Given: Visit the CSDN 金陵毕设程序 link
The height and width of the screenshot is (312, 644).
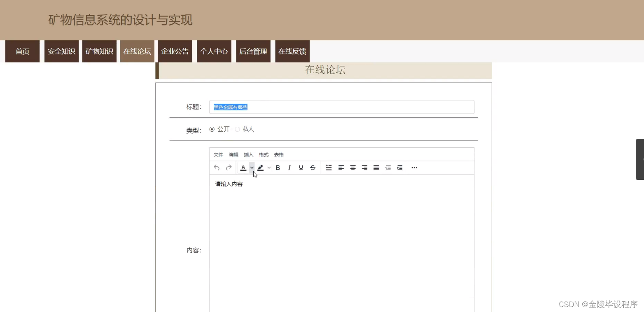Looking at the screenshot, I should pos(599,304).
